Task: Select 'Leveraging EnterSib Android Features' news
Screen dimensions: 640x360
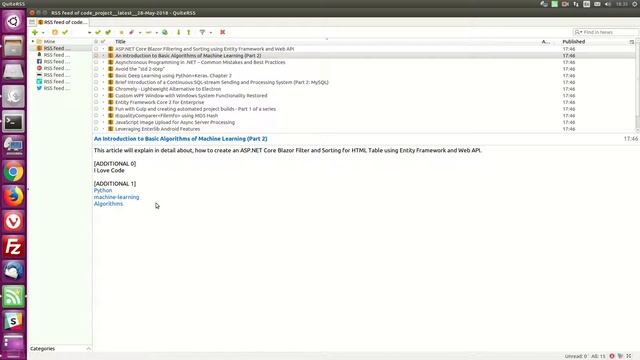Action: [x=158, y=129]
